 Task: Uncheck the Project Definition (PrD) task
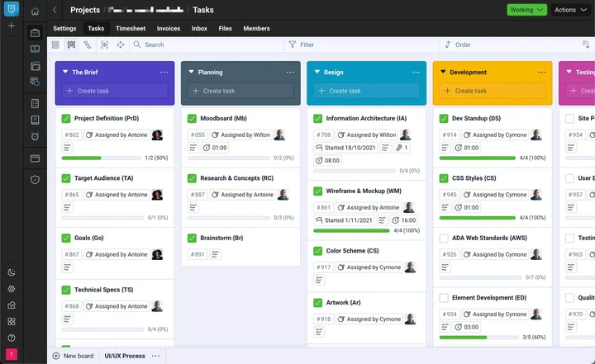[x=66, y=119]
